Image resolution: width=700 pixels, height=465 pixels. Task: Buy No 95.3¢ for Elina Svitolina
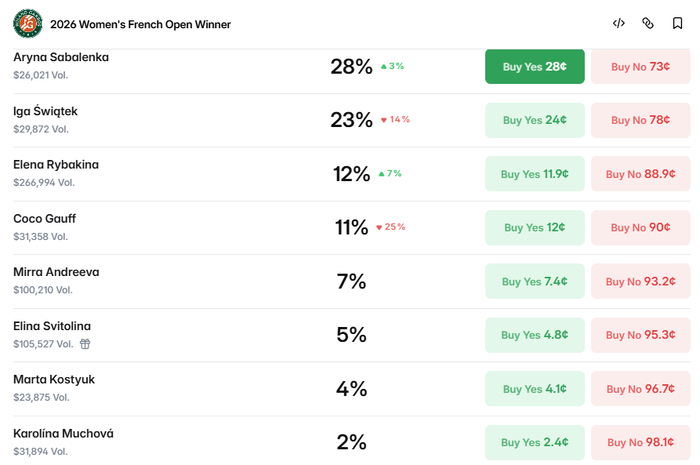[x=640, y=335]
